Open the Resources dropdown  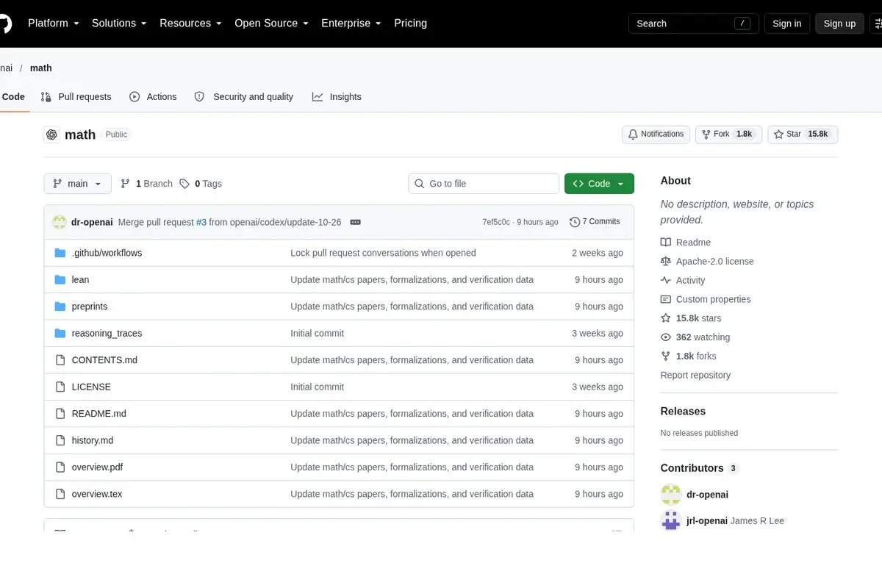(190, 24)
